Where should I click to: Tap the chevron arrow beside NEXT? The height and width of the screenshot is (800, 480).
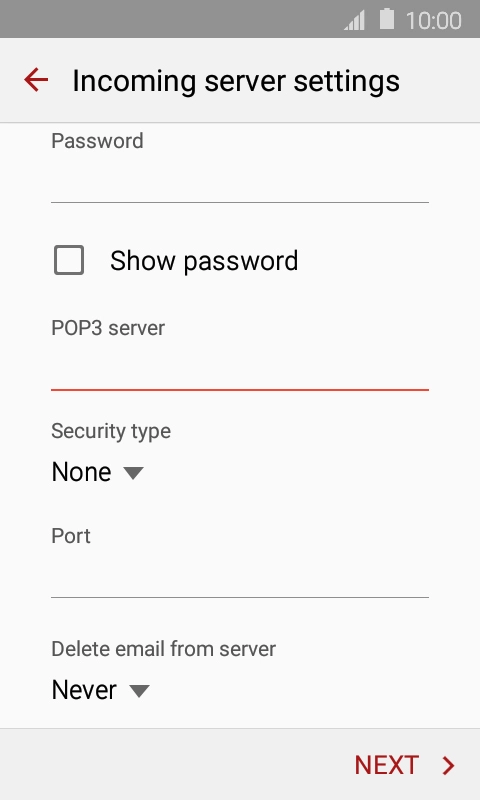coord(449,765)
